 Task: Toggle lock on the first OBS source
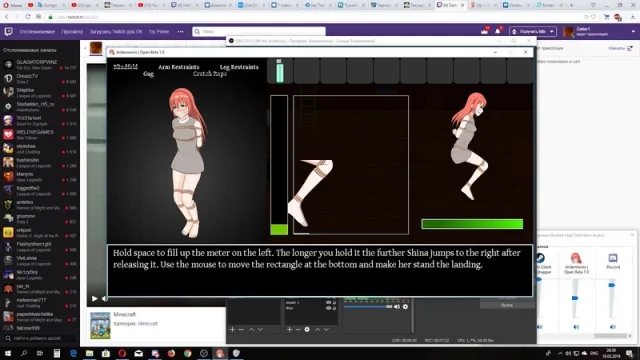(x=334, y=302)
